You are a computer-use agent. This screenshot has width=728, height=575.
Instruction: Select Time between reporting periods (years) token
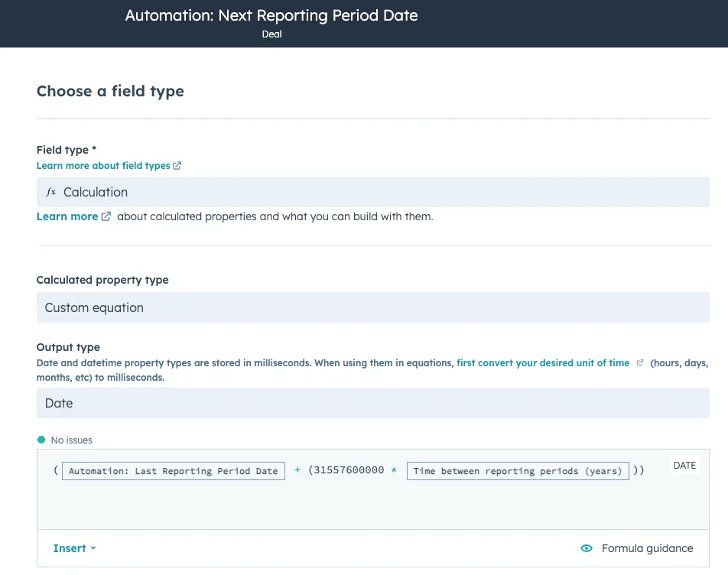(518, 471)
